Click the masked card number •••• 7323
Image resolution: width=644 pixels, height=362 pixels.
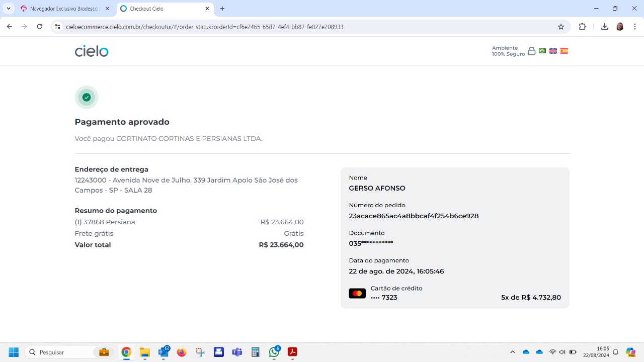384,298
